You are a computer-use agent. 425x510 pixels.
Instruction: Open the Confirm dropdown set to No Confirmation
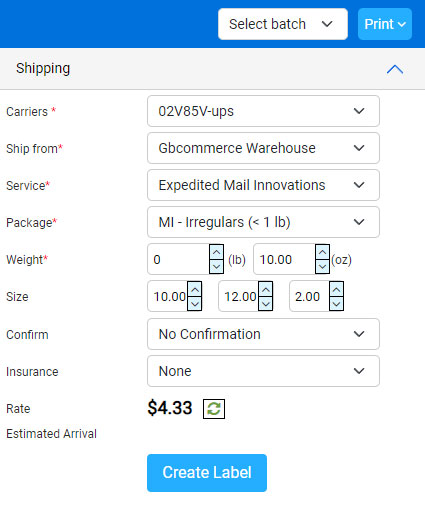[x=263, y=334]
